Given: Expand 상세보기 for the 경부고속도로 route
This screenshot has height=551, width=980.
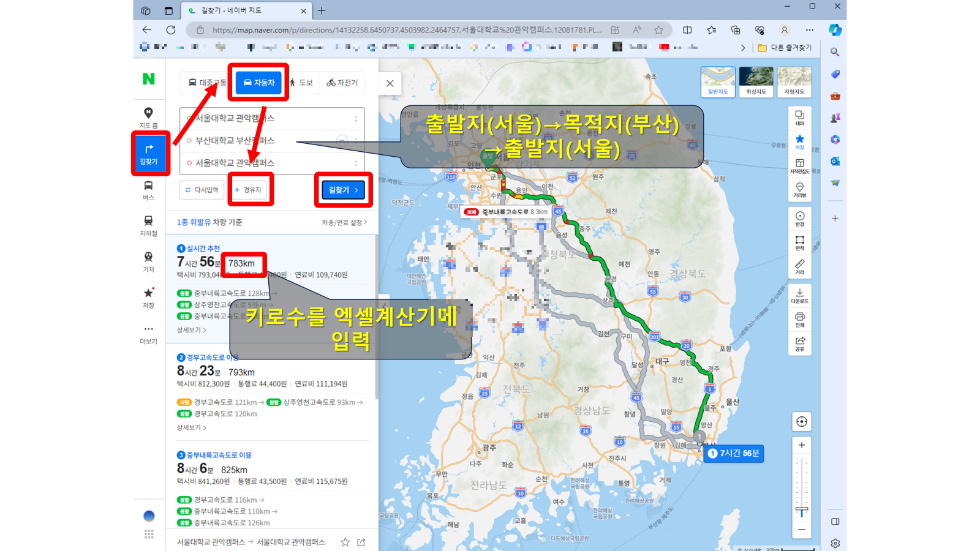Looking at the screenshot, I should pos(191,427).
